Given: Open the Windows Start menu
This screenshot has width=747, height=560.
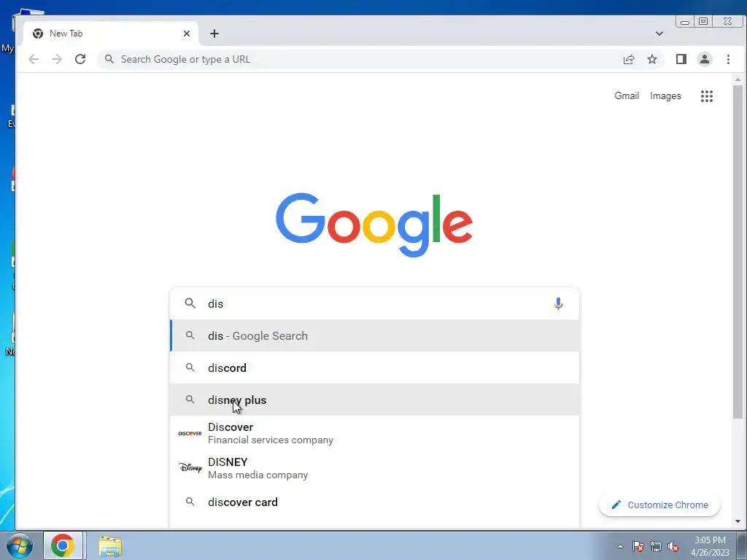Looking at the screenshot, I should [x=20, y=545].
